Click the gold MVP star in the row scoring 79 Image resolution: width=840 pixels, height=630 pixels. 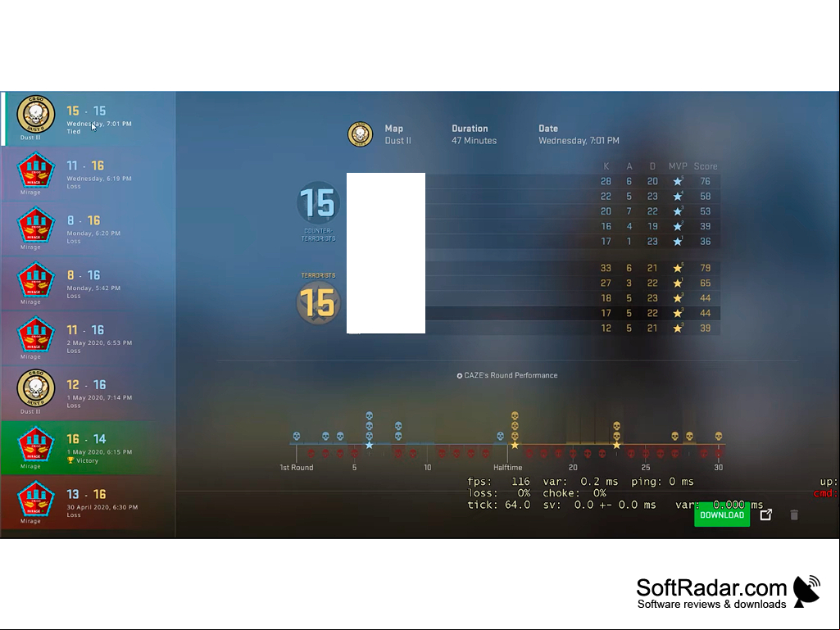(x=678, y=268)
